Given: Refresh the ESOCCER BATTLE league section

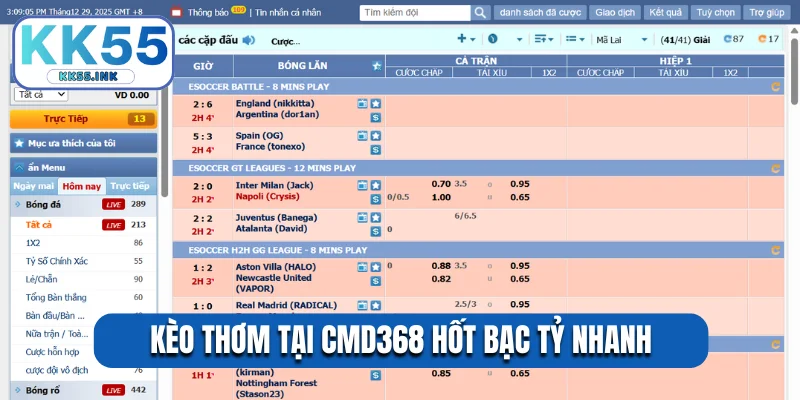Looking at the screenshot, I should coord(776,87).
